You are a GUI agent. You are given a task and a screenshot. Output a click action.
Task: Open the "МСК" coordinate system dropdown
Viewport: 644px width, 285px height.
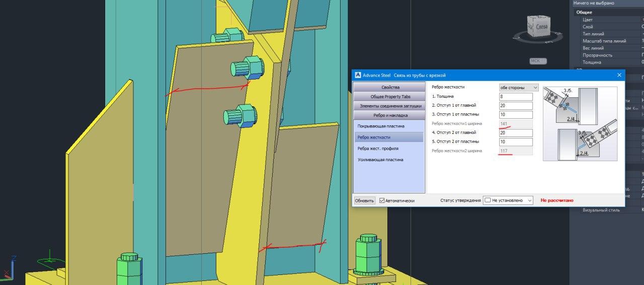pos(537,61)
